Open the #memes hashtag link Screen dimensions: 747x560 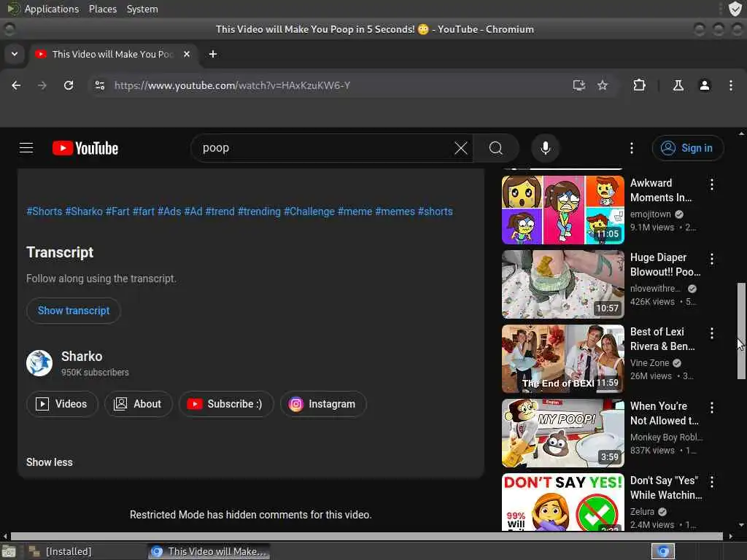tap(395, 211)
